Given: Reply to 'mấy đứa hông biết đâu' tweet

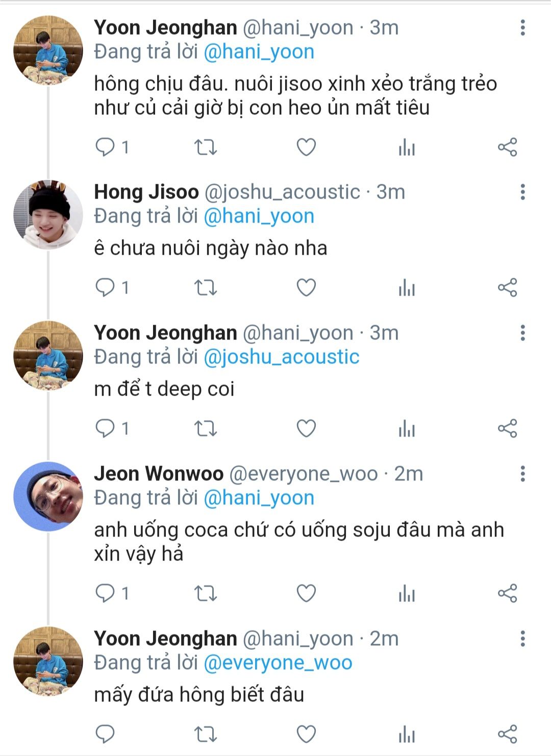Looking at the screenshot, I should pos(106,734).
